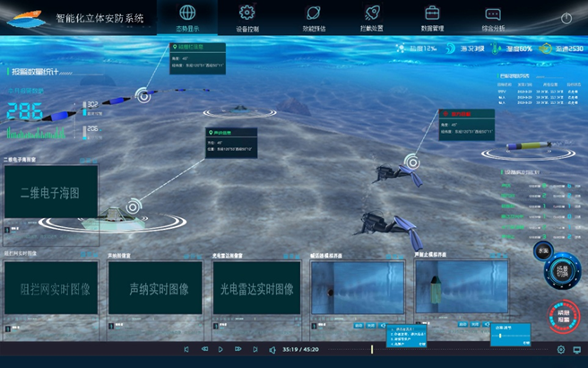Open settings gear in bottom bar

click(x=560, y=350)
